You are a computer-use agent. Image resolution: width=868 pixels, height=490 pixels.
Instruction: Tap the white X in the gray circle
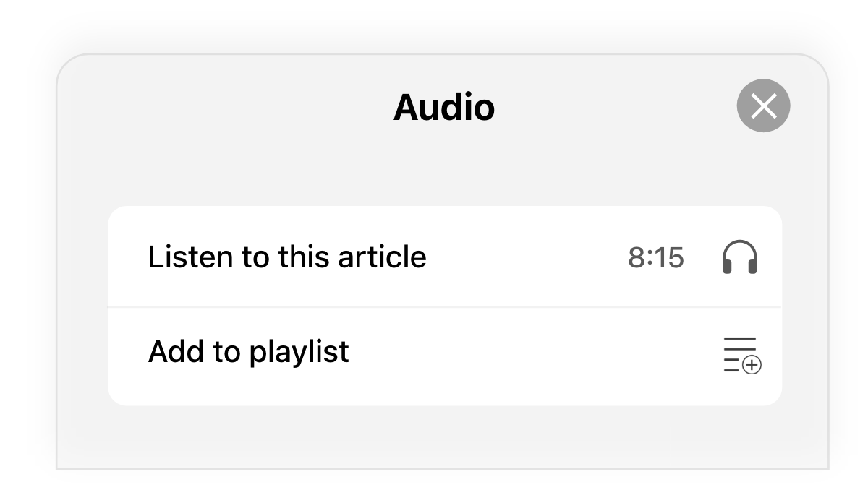pos(763,106)
